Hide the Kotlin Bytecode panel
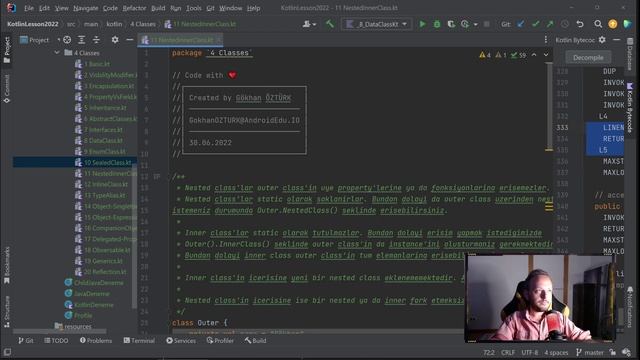 616,40
